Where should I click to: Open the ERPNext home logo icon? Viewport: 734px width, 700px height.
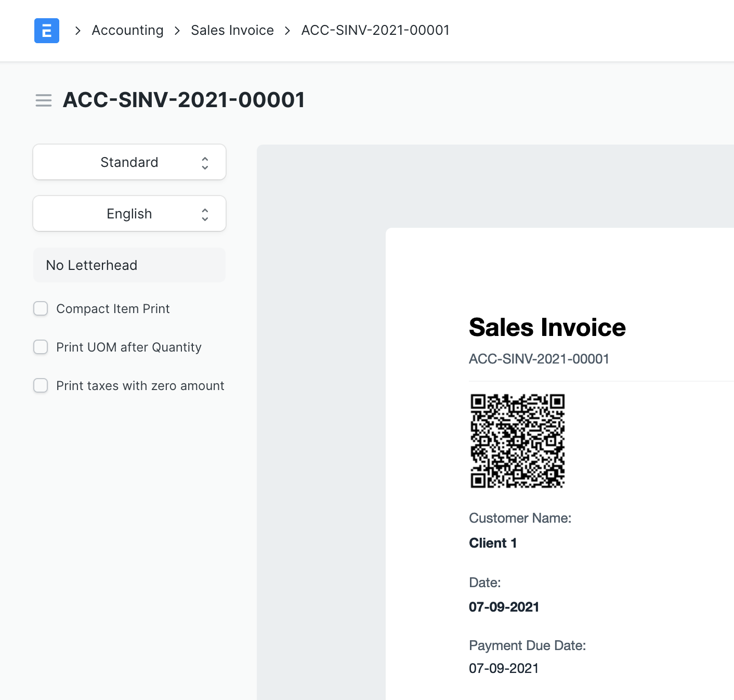pyautogui.click(x=47, y=31)
